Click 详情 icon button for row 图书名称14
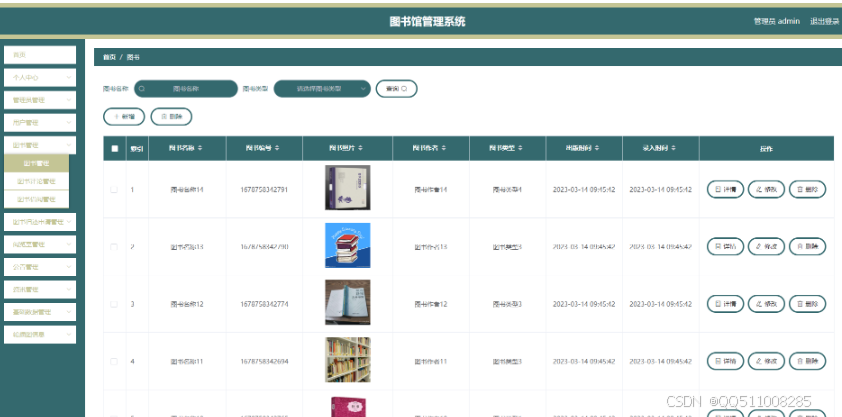The width and height of the screenshot is (842, 417). pyautogui.click(x=725, y=189)
